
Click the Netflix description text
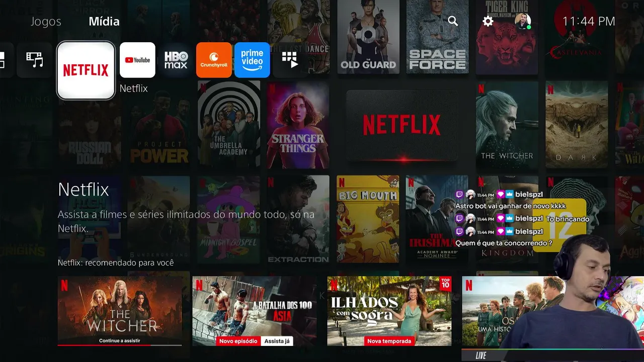tap(186, 221)
